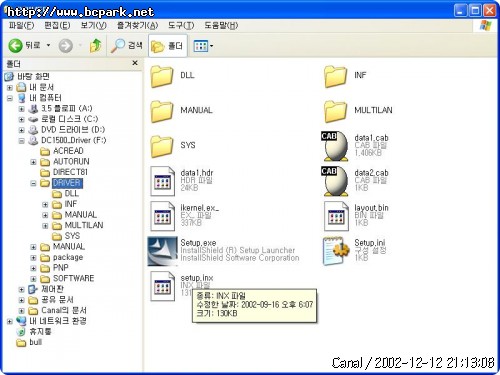500x375 pixels.
Task: Expand the DVD Drive (D:) tree node
Action: click(x=22, y=130)
